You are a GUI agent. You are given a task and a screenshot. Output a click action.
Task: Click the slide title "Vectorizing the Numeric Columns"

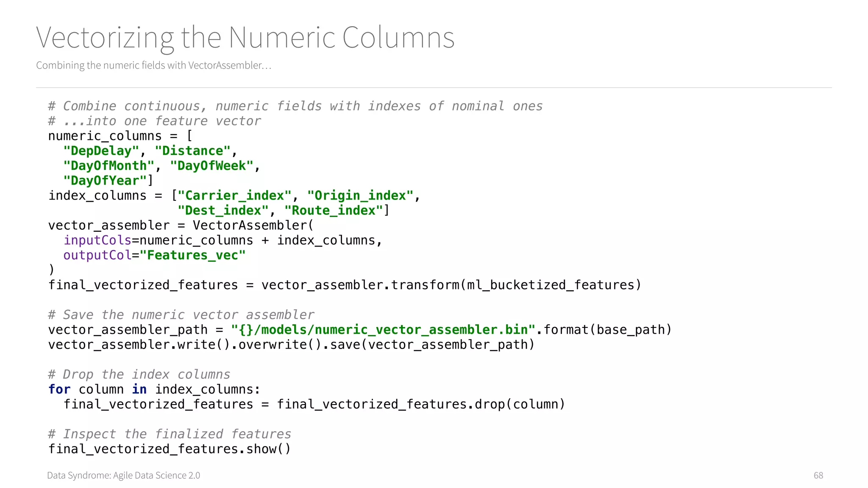pyautogui.click(x=245, y=38)
